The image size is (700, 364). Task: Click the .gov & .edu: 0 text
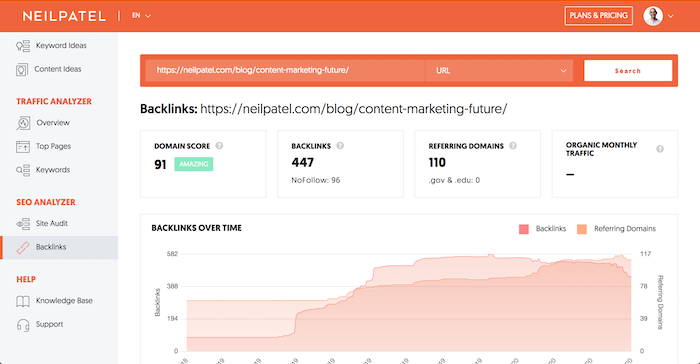click(x=454, y=180)
